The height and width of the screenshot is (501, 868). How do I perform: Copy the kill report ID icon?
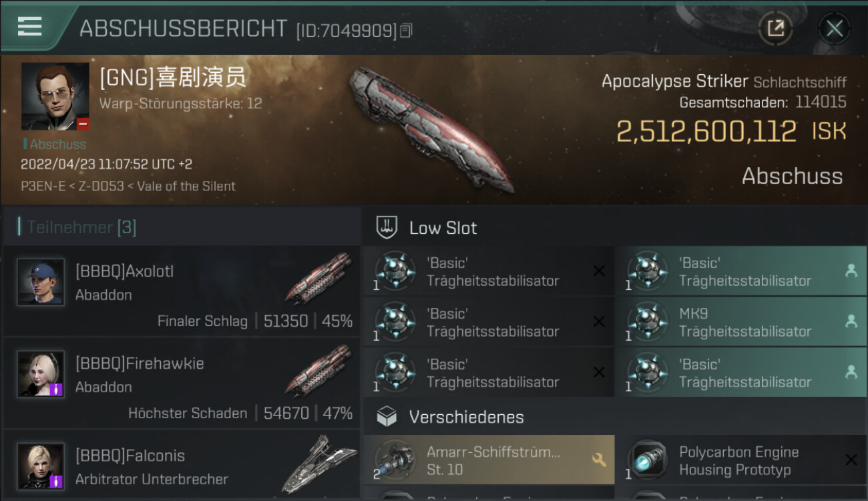(x=407, y=30)
